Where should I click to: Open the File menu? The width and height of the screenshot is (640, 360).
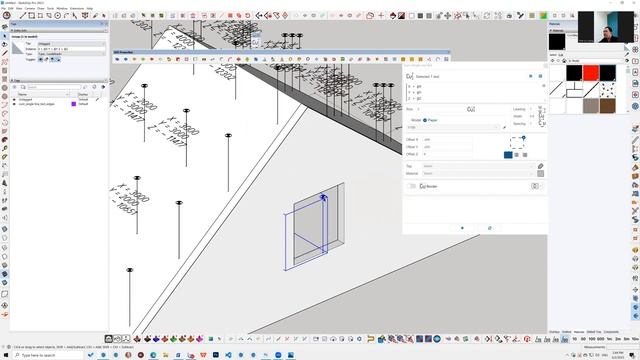point(3,8)
